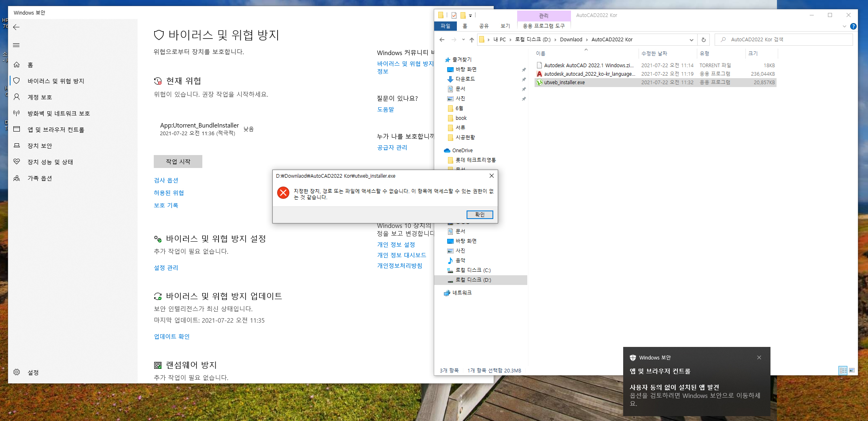Select Network in navigation pane
The height and width of the screenshot is (421, 868).
click(x=458, y=293)
